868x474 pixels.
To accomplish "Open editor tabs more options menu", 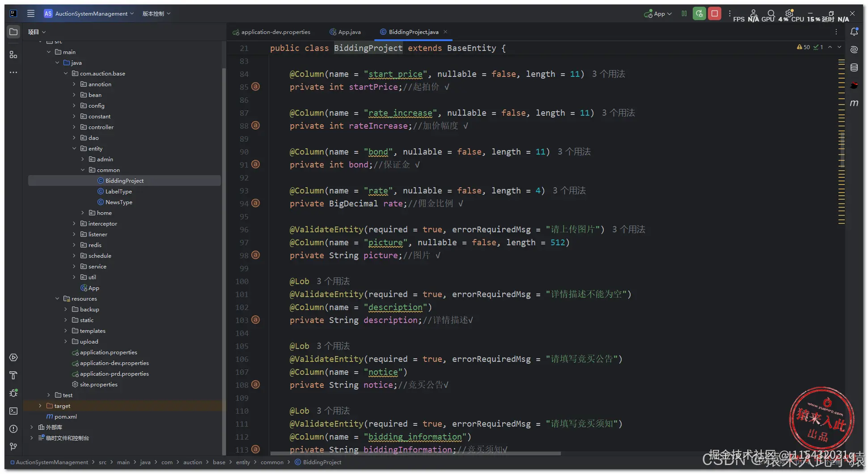I will 836,32.
